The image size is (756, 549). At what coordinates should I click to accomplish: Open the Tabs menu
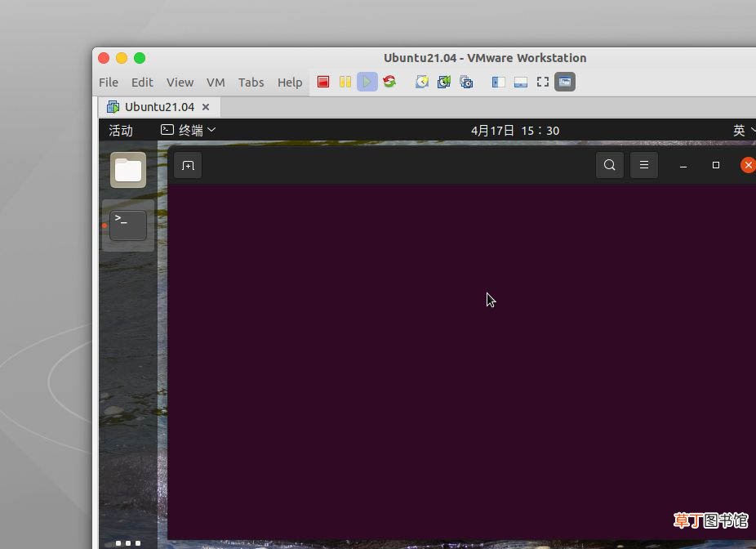tap(251, 83)
